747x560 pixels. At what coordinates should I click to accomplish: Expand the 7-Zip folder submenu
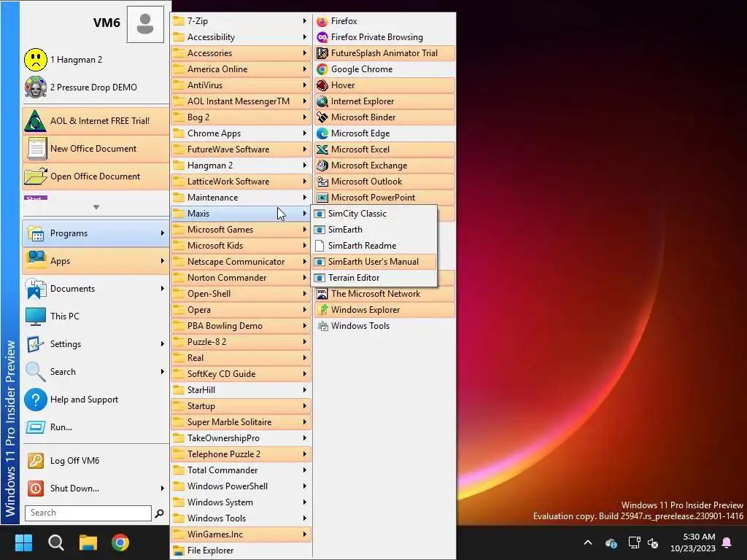click(241, 21)
